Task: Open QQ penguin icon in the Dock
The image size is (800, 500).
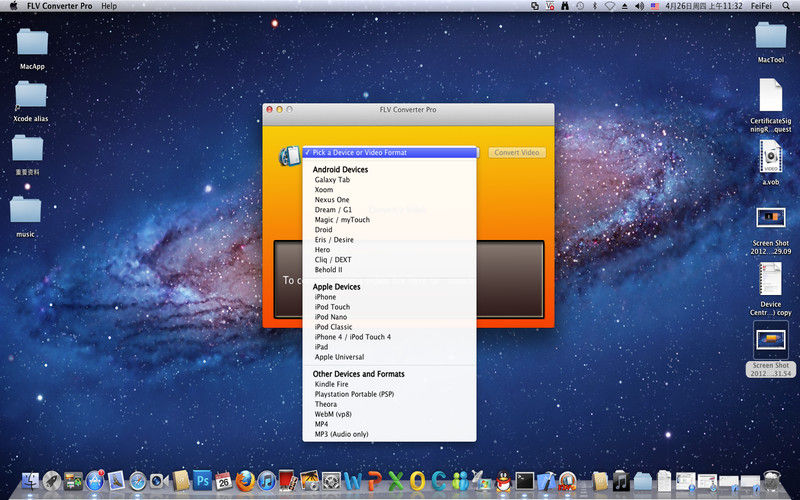Action: pos(504,481)
